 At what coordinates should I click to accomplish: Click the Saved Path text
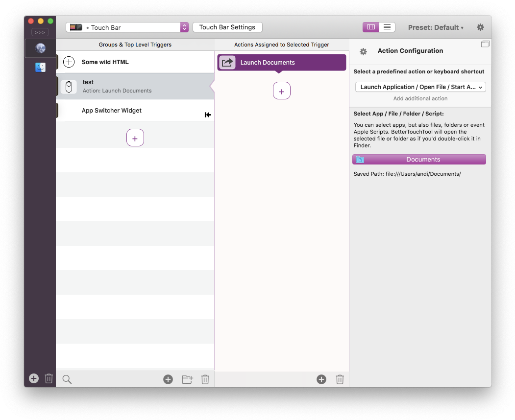(407, 174)
